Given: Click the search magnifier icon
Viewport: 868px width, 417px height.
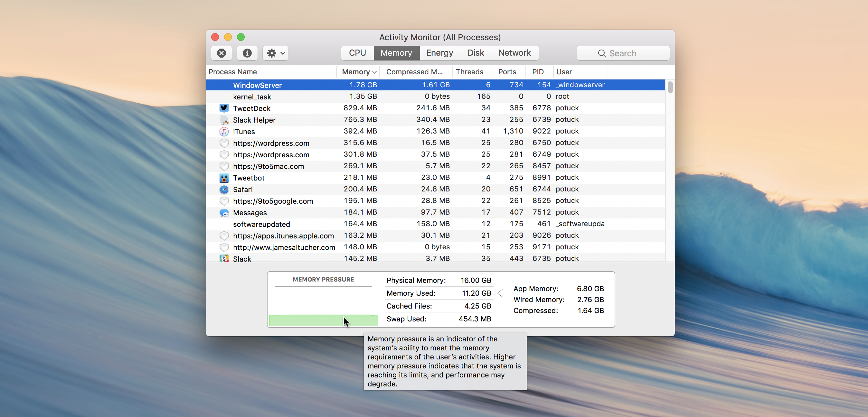Looking at the screenshot, I should tap(602, 53).
